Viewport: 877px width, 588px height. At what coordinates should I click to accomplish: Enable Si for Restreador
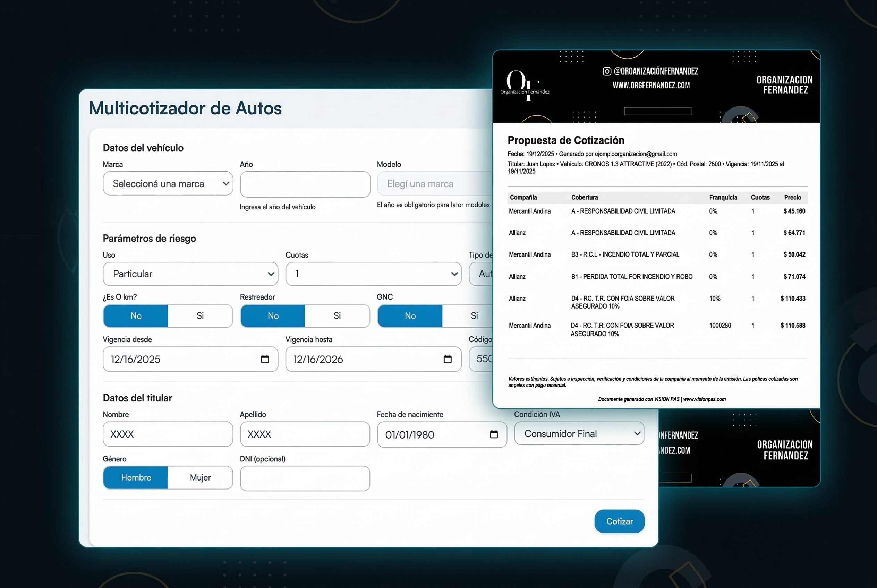point(337,316)
